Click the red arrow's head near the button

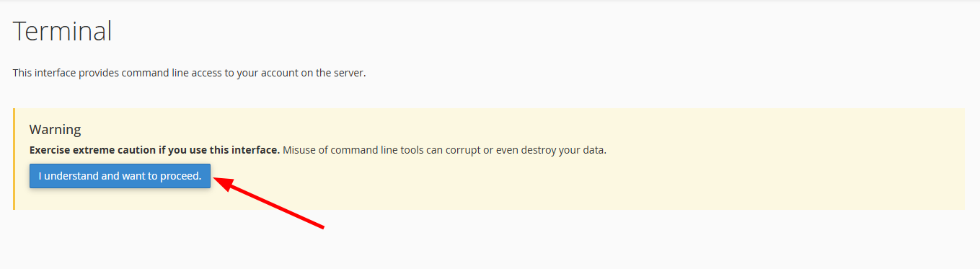pos(225,182)
